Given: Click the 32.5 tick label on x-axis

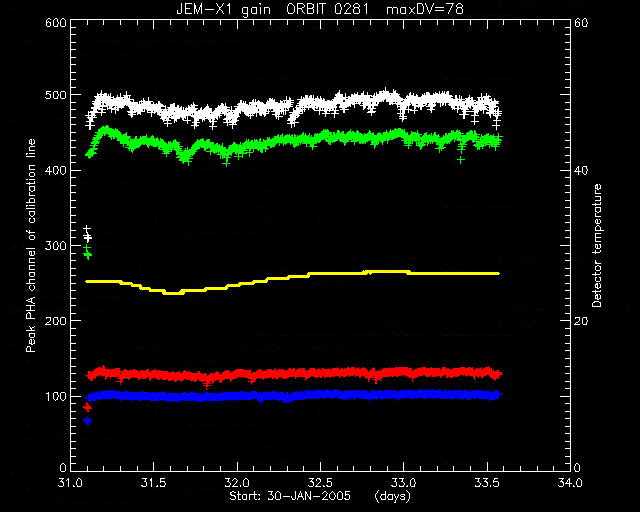Looking at the screenshot, I should (x=320, y=483).
